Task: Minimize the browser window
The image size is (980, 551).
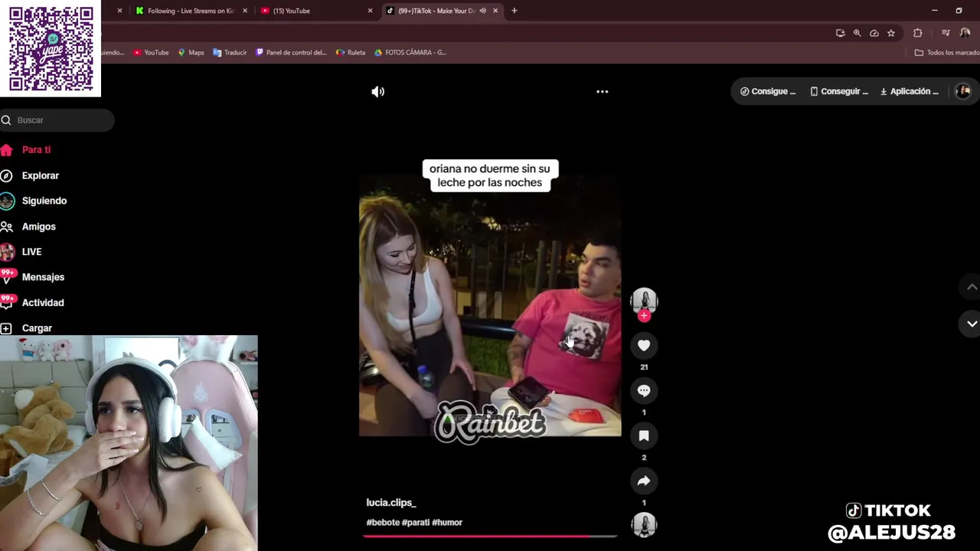Action: click(934, 11)
